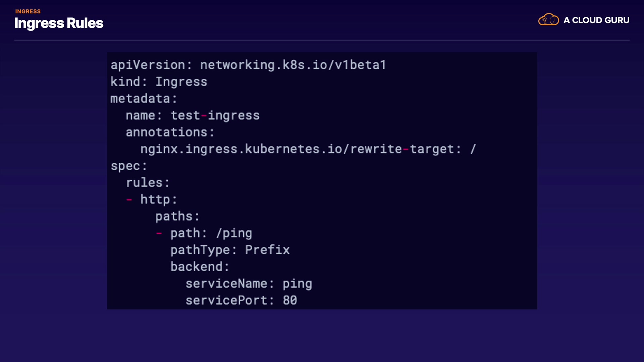This screenshot has width=644, height=362.
Task: Click the nginx rewrite-target annotation line
Action: tap(308, 149)
